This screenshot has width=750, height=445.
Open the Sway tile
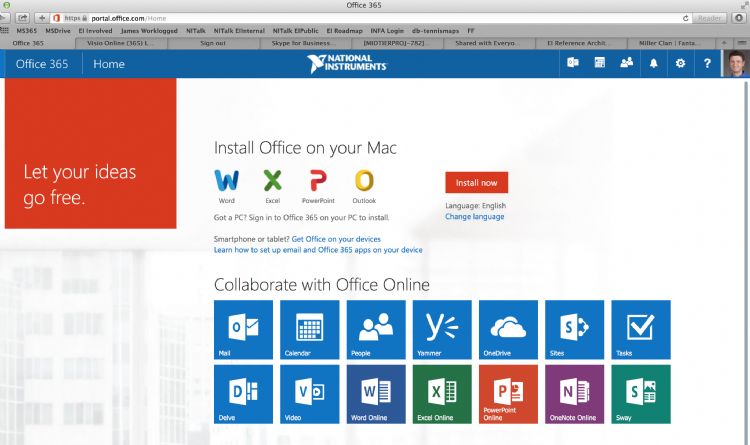point(641,394)
